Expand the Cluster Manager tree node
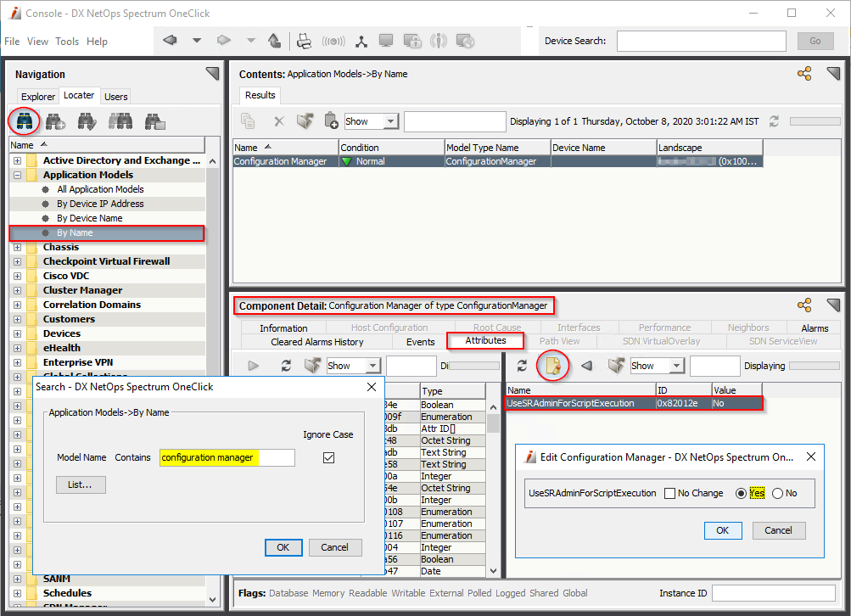Image resolution: width=851 pixels, height=616 pixels. 17,290
